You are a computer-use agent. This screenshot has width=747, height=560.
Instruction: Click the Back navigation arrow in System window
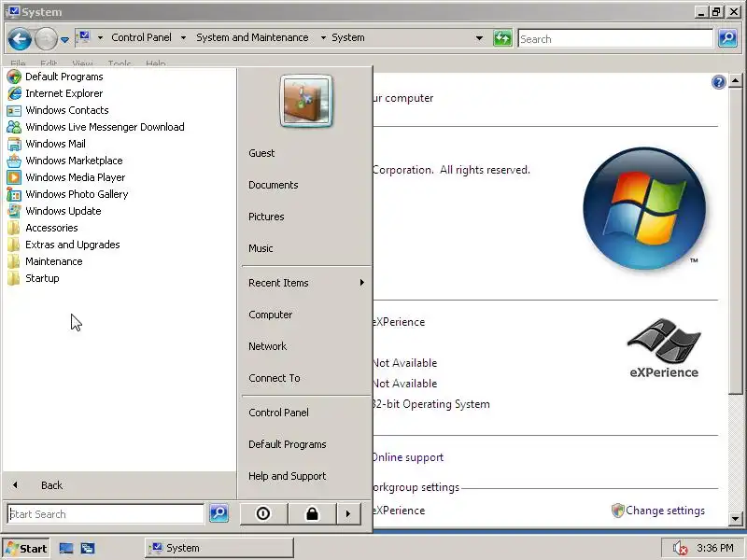20,39
